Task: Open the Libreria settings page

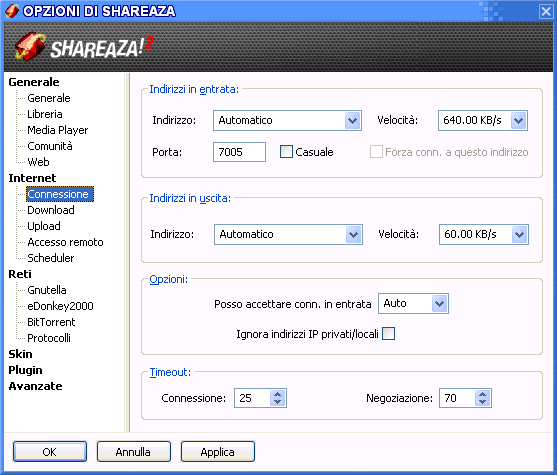Action: (x=45, y=114)
